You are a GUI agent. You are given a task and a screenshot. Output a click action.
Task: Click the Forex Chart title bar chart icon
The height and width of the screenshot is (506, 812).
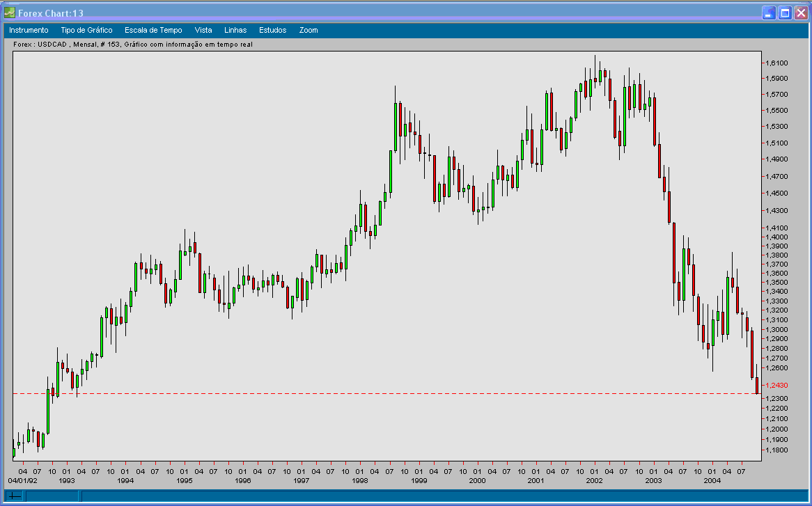[9, 12]
